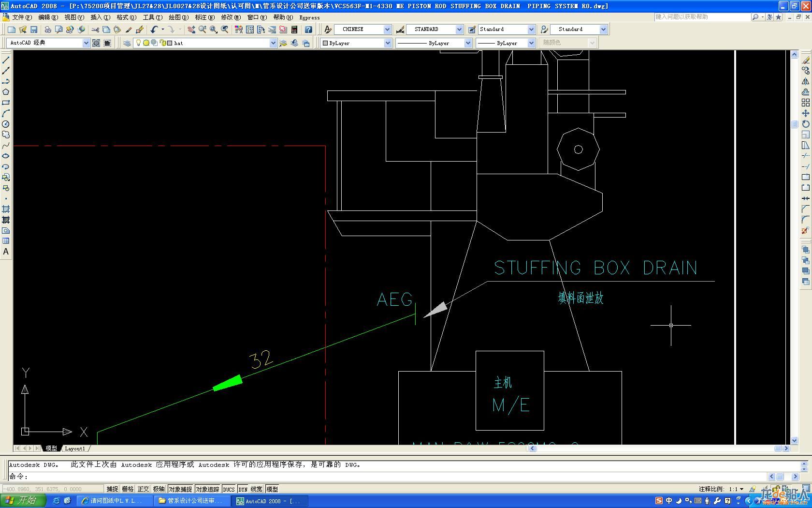Click the help search input field
Viewport: 812px width, 508px height.
[702, 17]
